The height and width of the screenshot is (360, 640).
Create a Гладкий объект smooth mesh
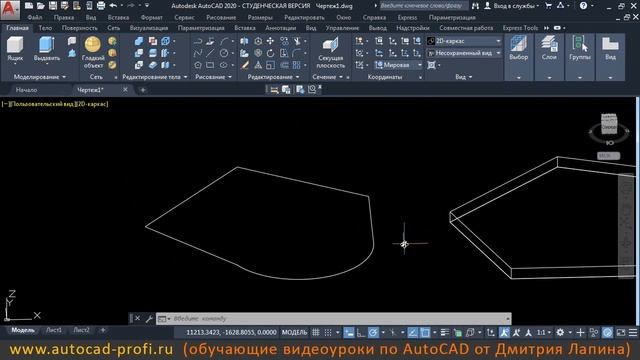pos(93,52)
